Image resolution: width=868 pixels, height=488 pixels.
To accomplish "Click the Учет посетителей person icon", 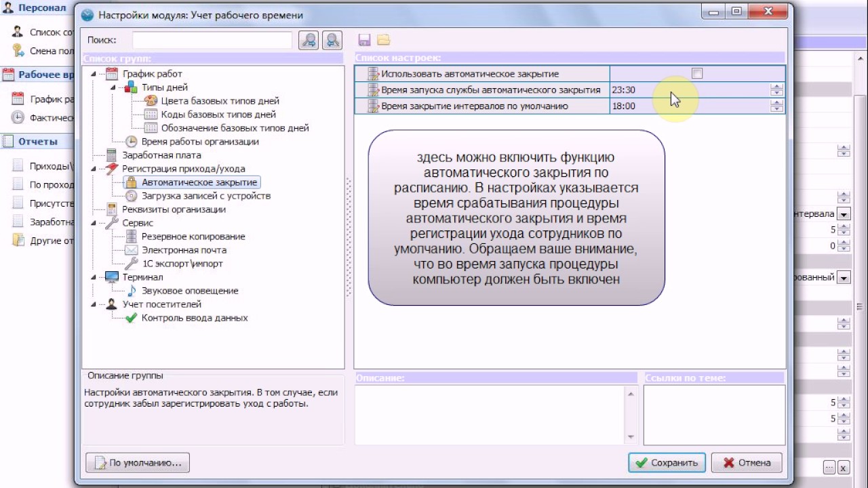I will pos(112,304).
